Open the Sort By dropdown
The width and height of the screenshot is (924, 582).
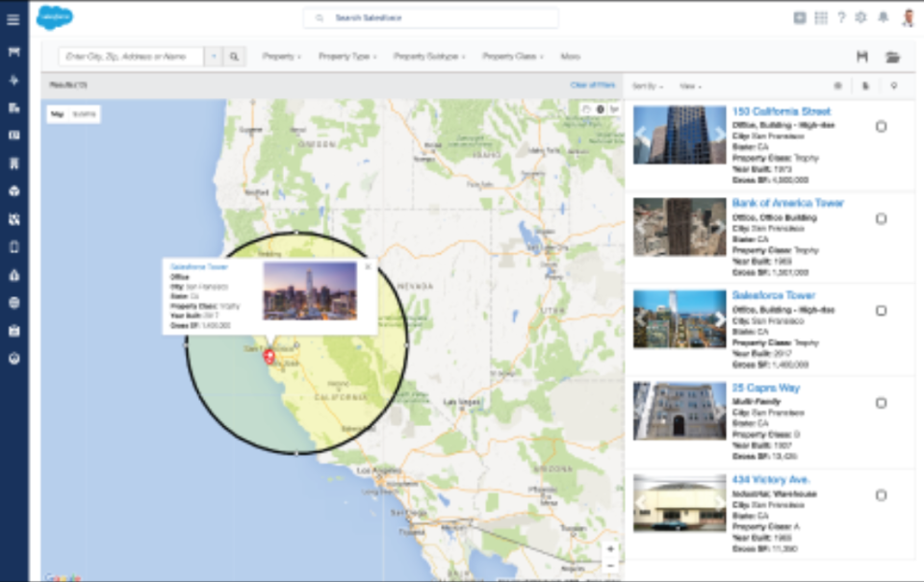point(648,86)
